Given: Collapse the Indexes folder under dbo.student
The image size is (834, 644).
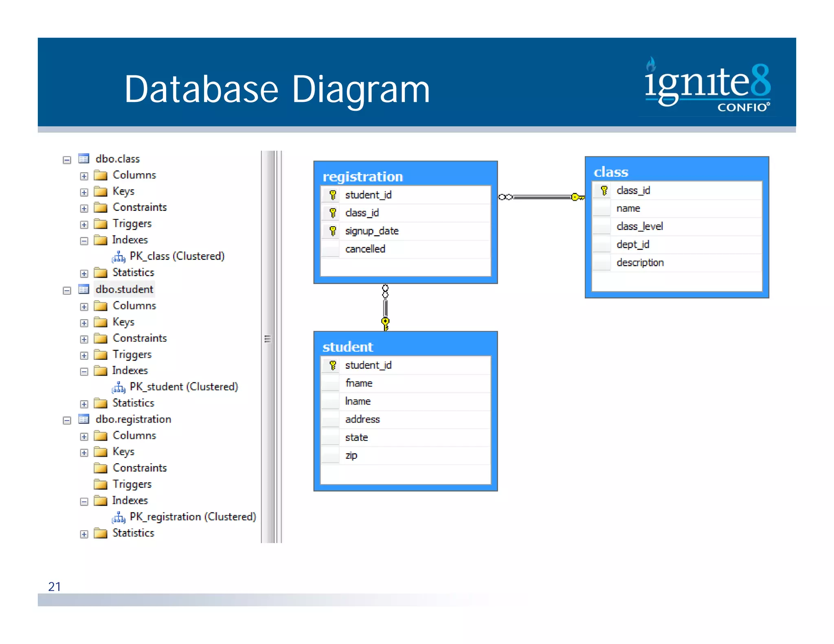Looking at the screenshot, I should click(x=84, y=372).
